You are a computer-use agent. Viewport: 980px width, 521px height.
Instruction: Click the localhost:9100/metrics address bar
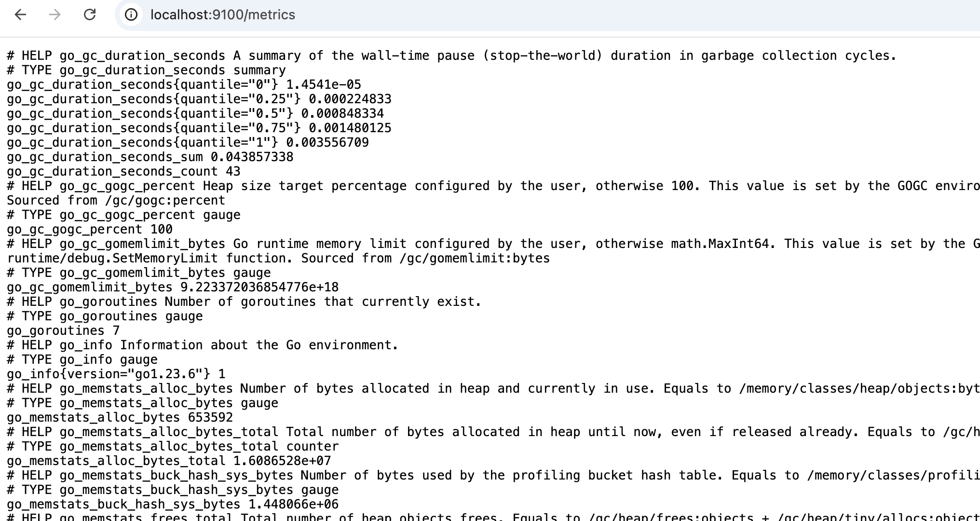point(550,15)
